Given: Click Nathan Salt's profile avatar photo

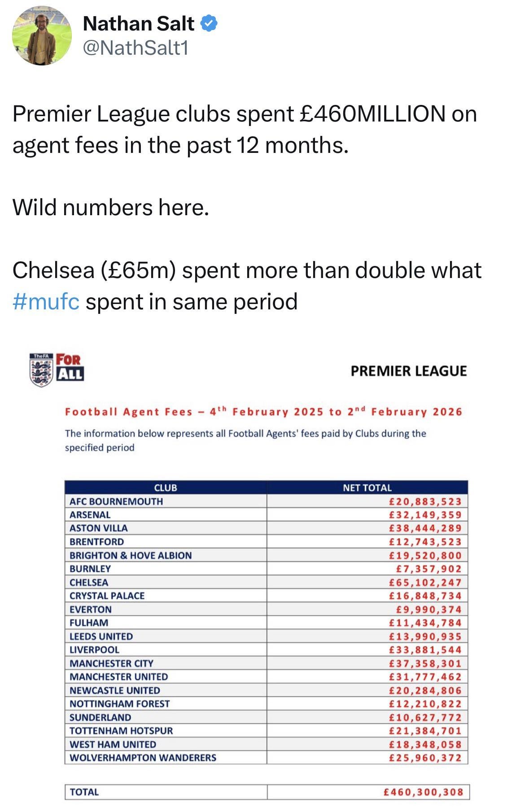Looking at the screenshot, I should 41,36.
